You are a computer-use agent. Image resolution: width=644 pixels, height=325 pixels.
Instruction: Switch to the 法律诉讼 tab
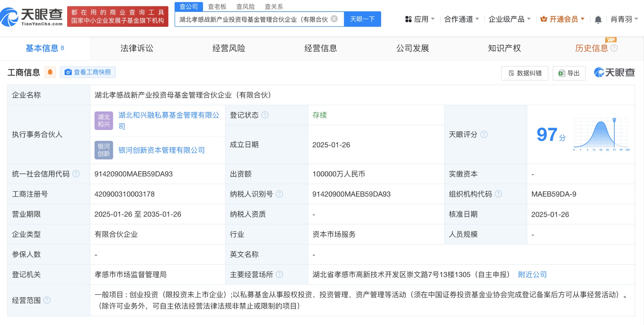click(x=137, y=48)
